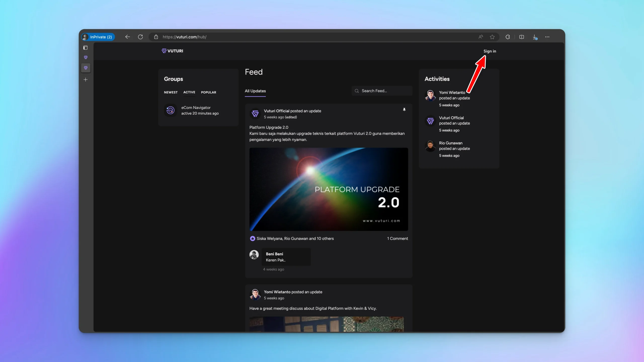Open Vuturi Official name on pinned post
This screenshot has width=644, height=362.
[x=276, y=111]
